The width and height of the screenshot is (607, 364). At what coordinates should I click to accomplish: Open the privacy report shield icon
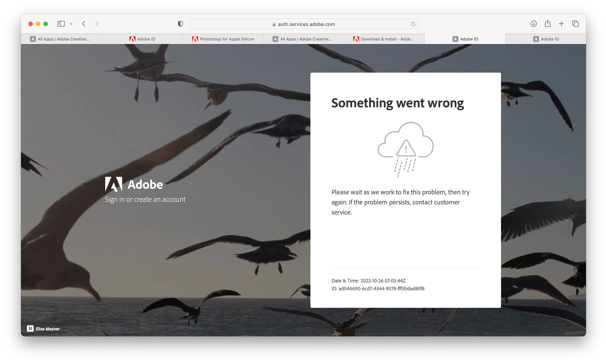pos(180,24)
